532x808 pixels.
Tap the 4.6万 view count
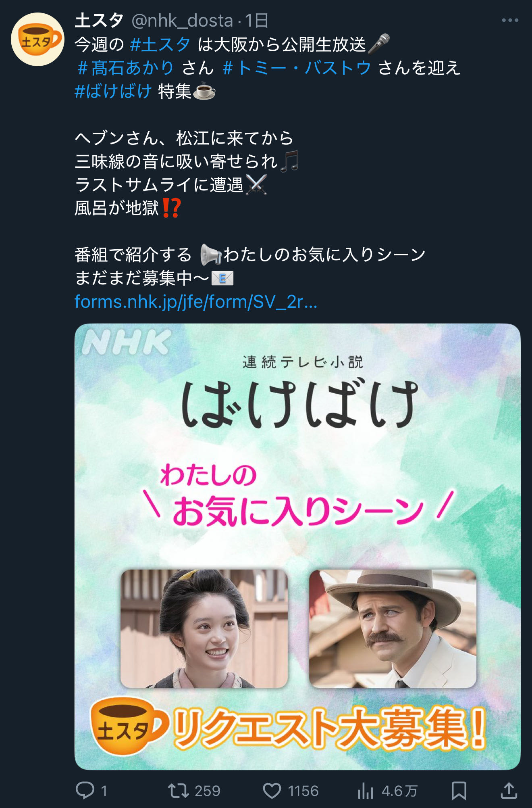click(399, 791)
